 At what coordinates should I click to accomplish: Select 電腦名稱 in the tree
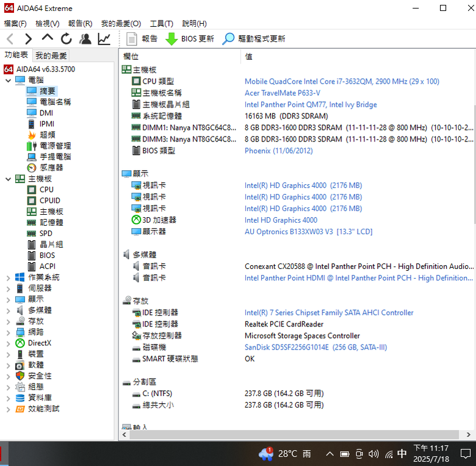coord(55,102)
